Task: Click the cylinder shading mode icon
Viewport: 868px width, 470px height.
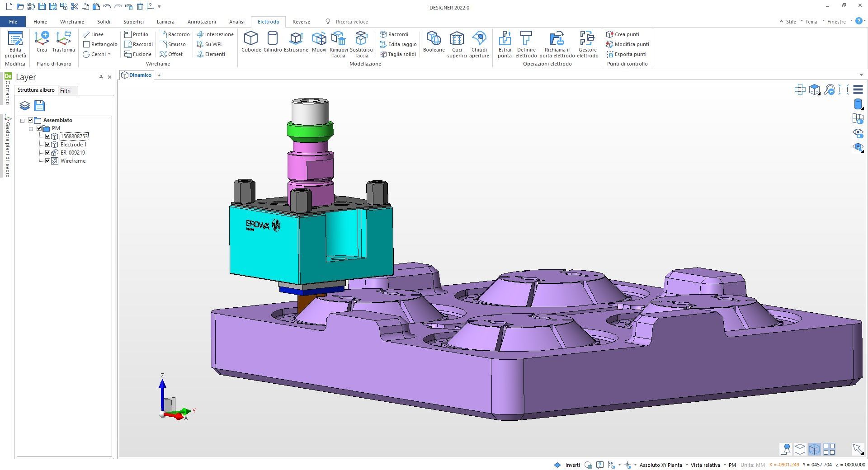Action: pos(858,104)
